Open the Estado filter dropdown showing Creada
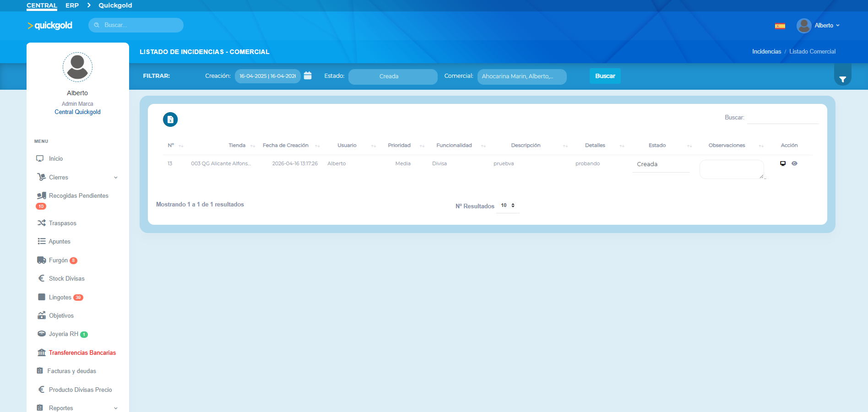 tap(393, 76)
